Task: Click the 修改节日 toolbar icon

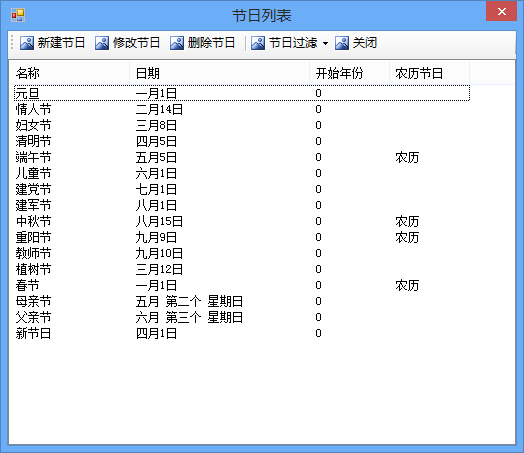Action: pos(102,43)
